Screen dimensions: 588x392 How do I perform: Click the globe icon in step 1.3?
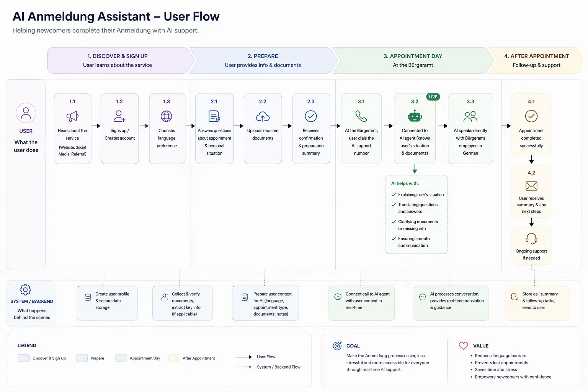(x=167, y=116)
